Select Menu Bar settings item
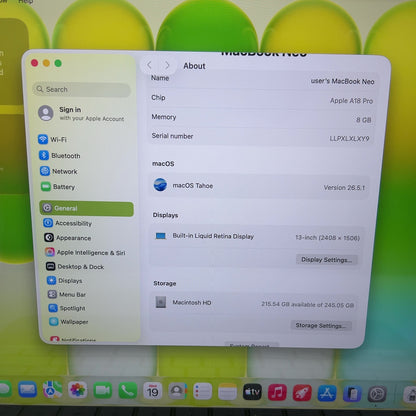 (x=67, y=294)
